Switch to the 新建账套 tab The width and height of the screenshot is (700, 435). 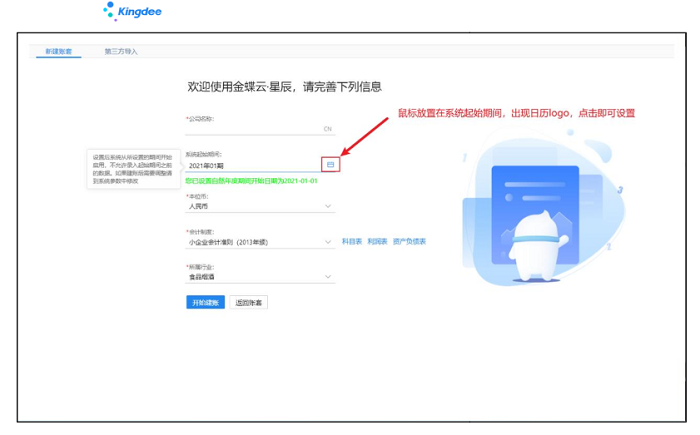point(58,51)
